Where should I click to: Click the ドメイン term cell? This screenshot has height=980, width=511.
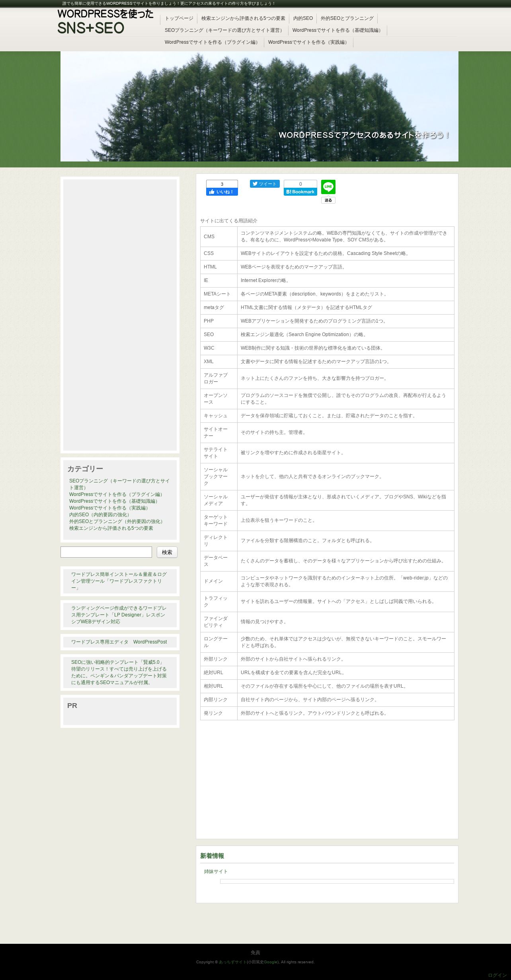click(x=219, y=581)
